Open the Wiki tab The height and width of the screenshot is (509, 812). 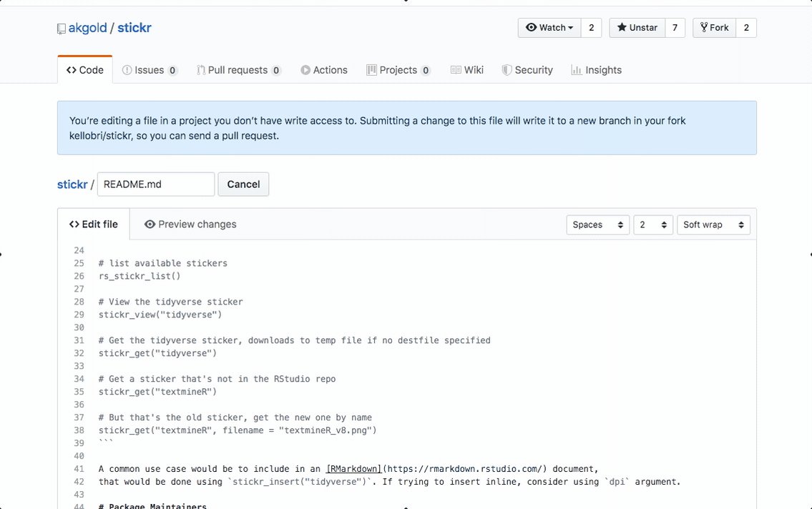(467, 70)
